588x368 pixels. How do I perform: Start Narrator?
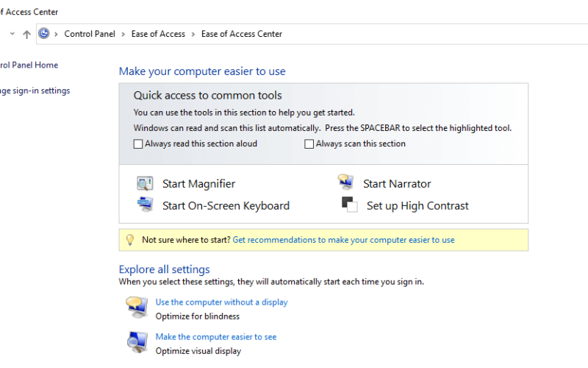pyautogui.click(x=397, y=183)
